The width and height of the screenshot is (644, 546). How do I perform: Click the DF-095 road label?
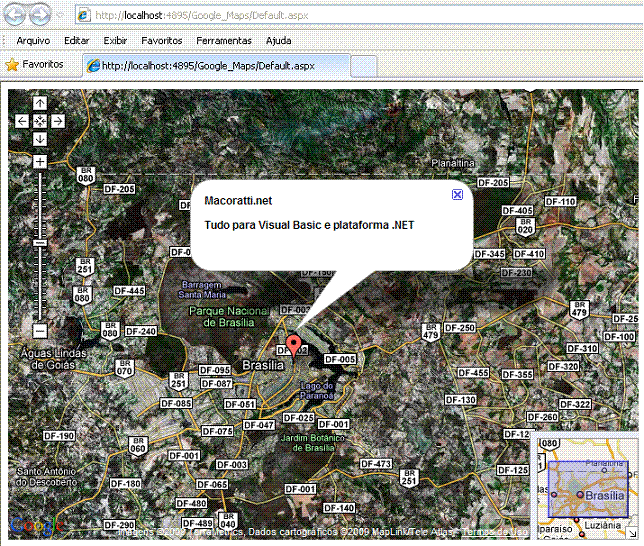coord(215,370)
